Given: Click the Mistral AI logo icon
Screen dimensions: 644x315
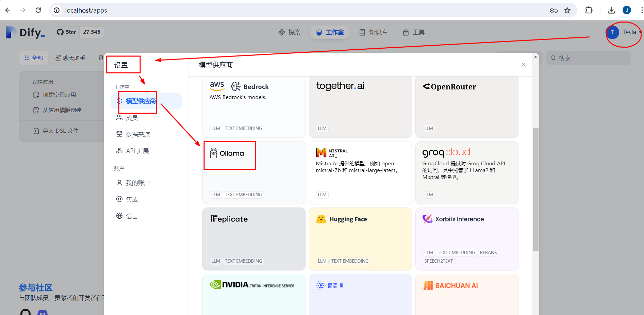Looking at the screenshot, I should [x=321, y=152].
